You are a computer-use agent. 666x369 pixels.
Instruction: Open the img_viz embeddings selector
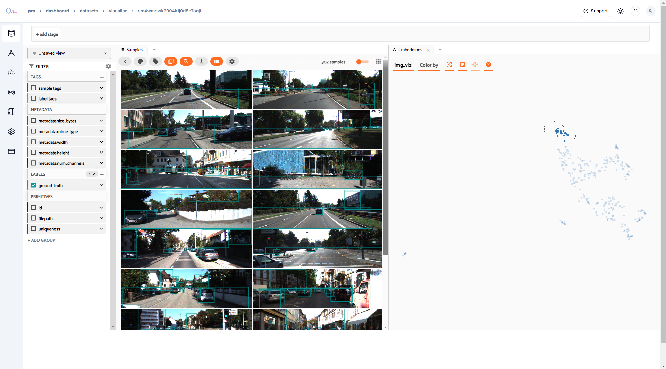(403, 65)
